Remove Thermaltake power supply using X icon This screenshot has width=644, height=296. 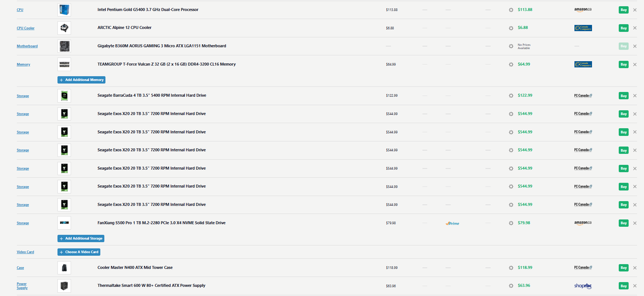coord(635,286)
